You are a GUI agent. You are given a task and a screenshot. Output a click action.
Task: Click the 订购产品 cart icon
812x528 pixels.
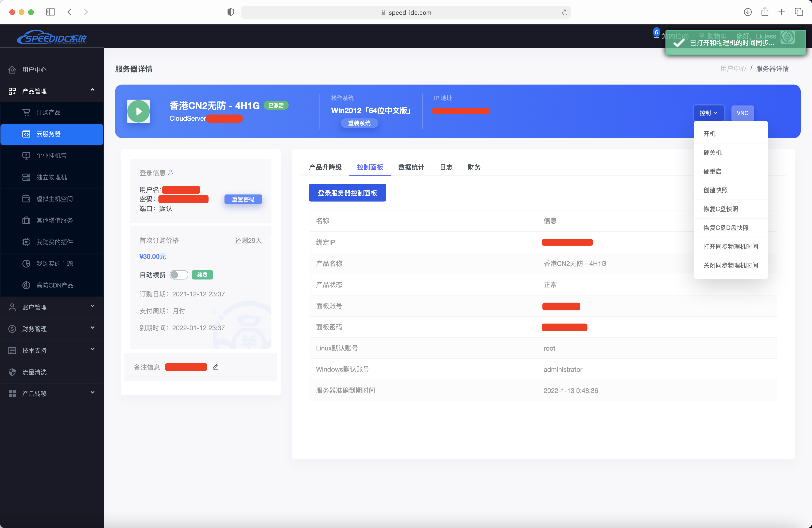click(x=26, y=112)
